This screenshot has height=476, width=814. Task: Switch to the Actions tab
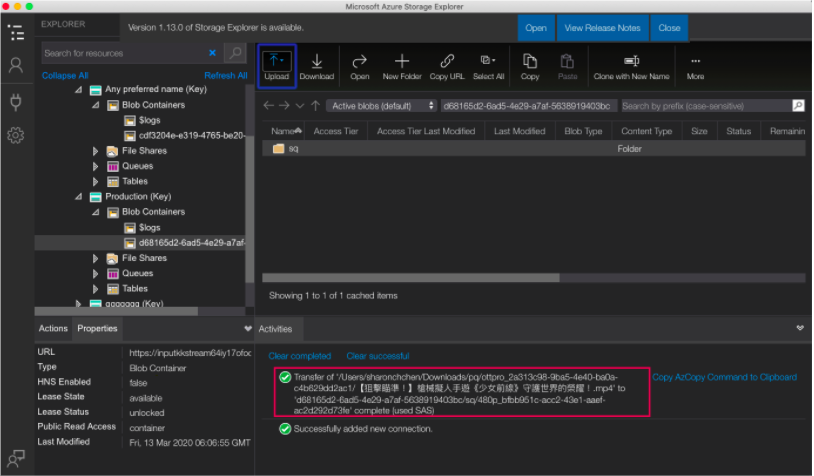coord(53,329)
